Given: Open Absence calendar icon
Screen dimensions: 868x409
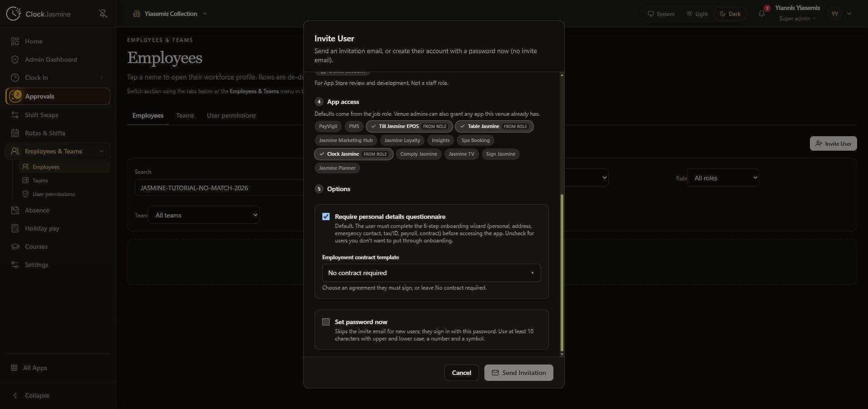Looking at the screenshot, I should [x=15, y=210].
